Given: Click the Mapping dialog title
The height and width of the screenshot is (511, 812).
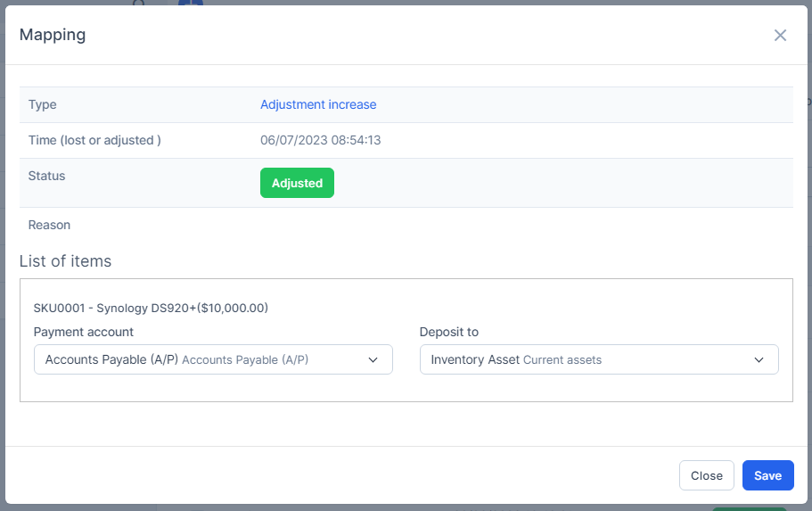Looking at the screenshot, I should coord(53,35).
